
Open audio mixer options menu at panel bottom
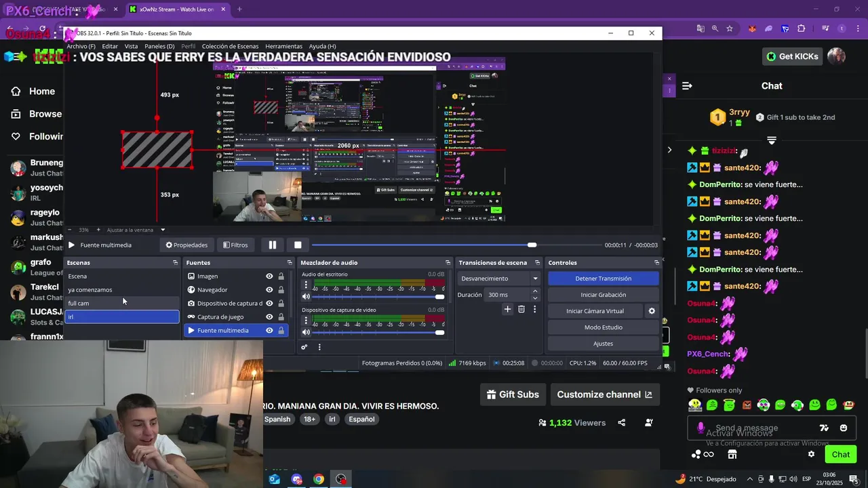319,347
